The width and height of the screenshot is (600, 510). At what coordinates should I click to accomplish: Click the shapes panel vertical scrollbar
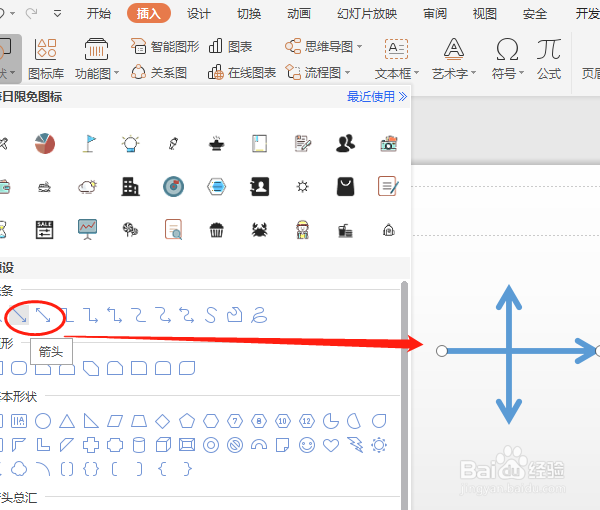[404, 395]
